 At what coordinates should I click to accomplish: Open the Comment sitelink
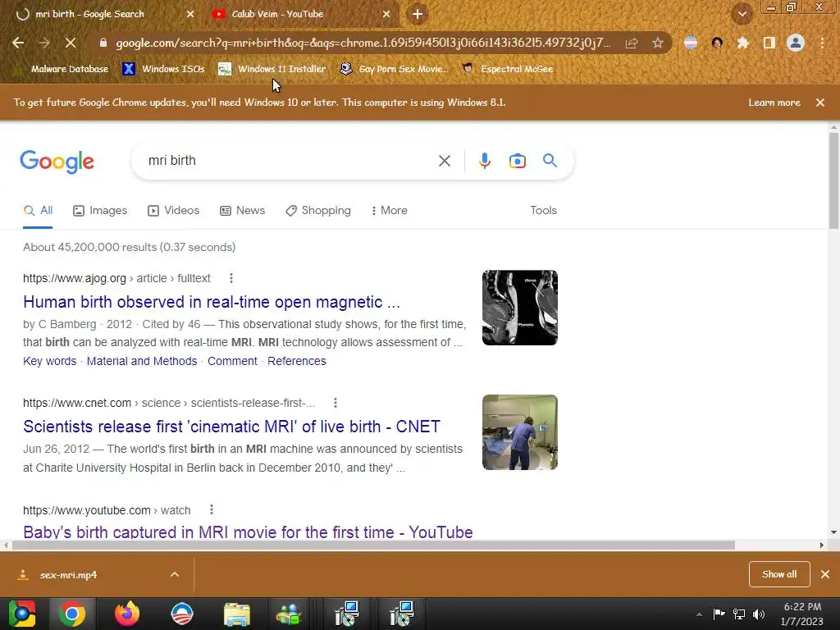[x=232, y=361]
